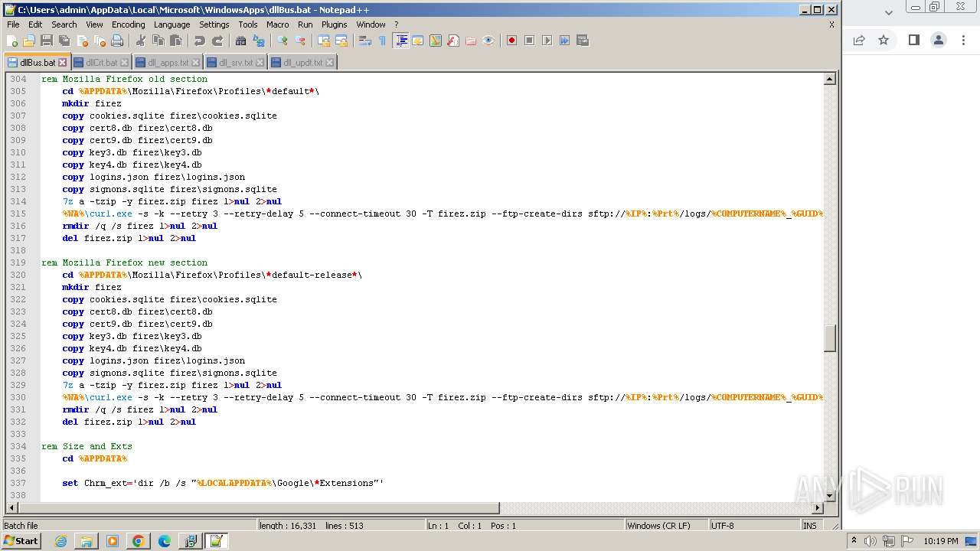
Task: Open the Edit menu
Action: coord(35,24)
